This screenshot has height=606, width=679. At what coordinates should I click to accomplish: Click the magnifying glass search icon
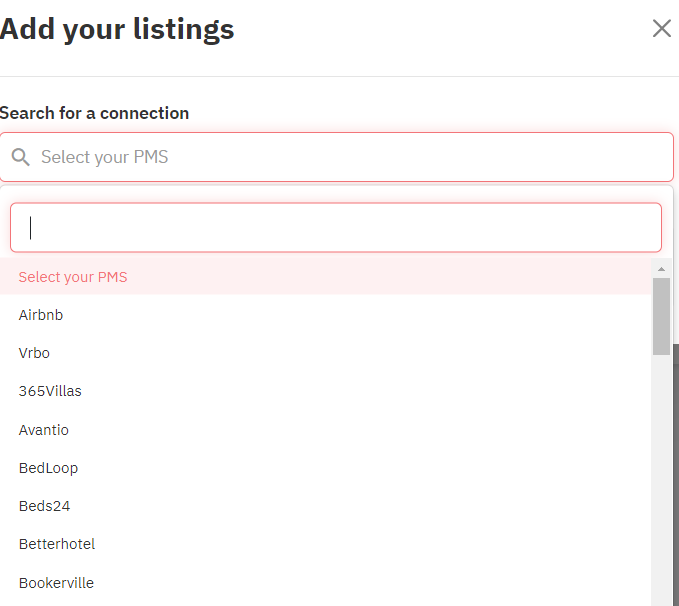20,157
